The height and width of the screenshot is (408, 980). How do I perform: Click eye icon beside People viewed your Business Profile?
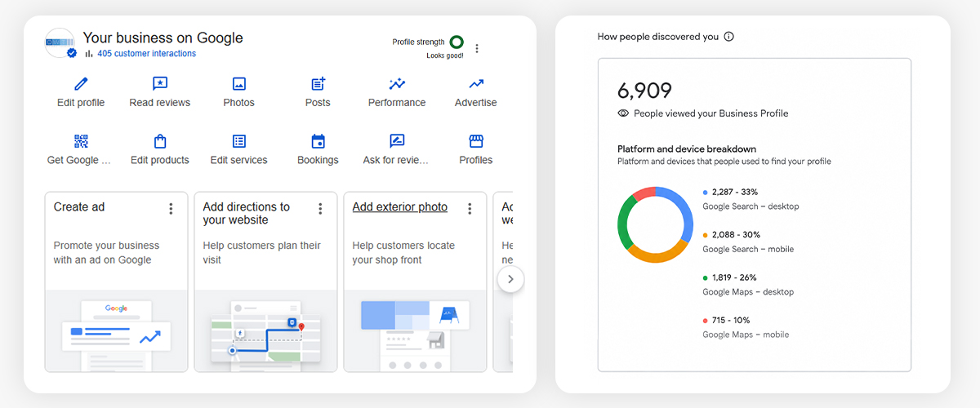coord(623,113)
